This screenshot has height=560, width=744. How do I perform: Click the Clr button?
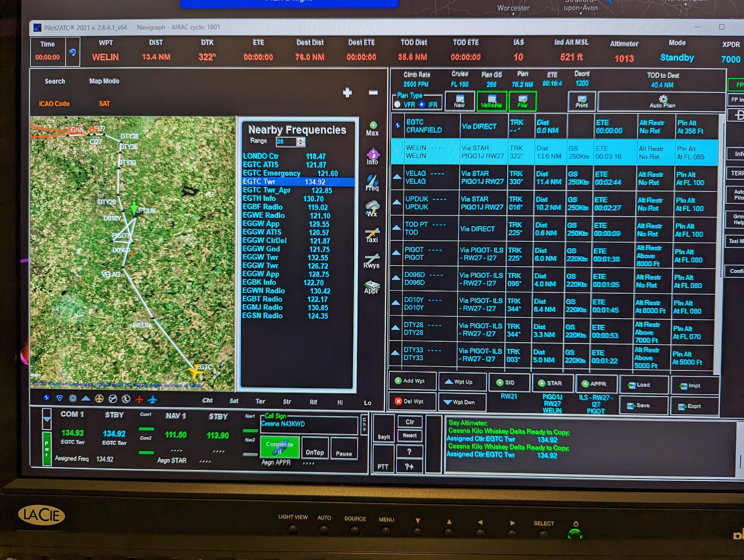tap(410, 422)
